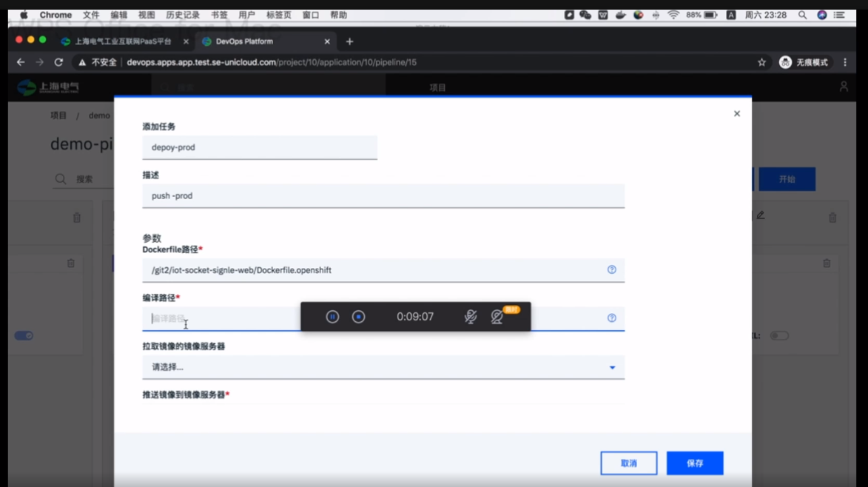
Task: Click the top-right trash icon in pipeline
Action: 832,218
